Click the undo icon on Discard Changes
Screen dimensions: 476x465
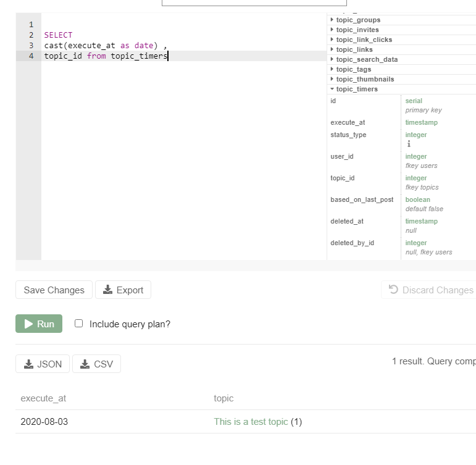393,290
